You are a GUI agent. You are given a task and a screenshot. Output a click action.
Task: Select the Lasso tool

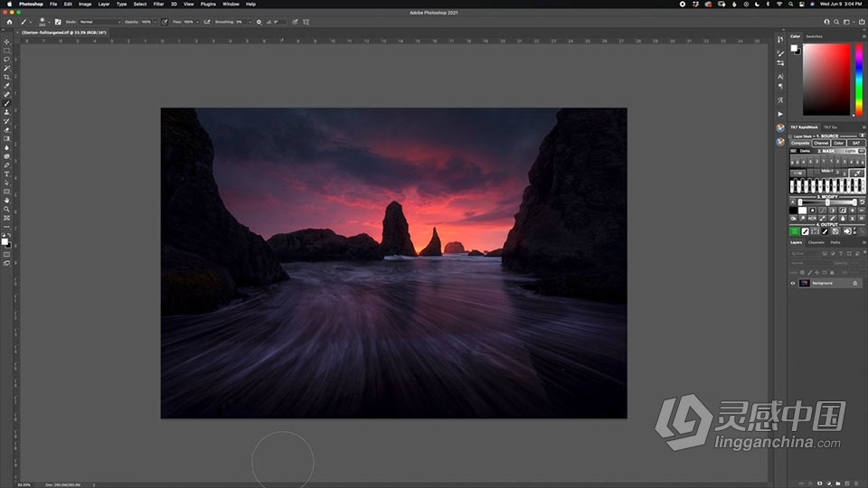pos(6,60)
